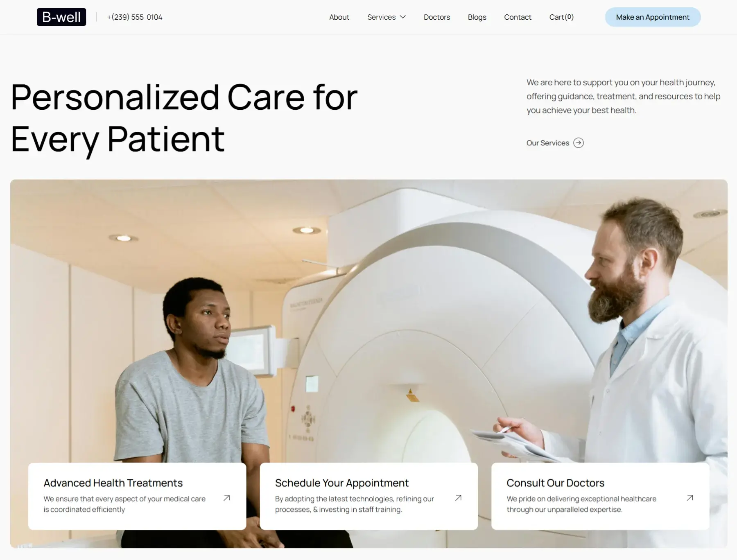
Task: Open the Advanced Health Treatments heading
Action: tap(113, 483)
